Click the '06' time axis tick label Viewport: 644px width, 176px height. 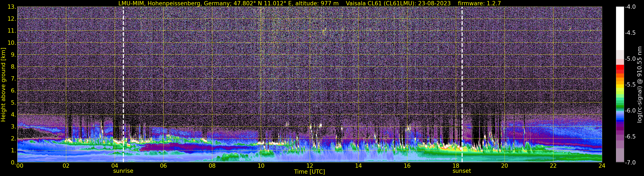tap(163, 166)
